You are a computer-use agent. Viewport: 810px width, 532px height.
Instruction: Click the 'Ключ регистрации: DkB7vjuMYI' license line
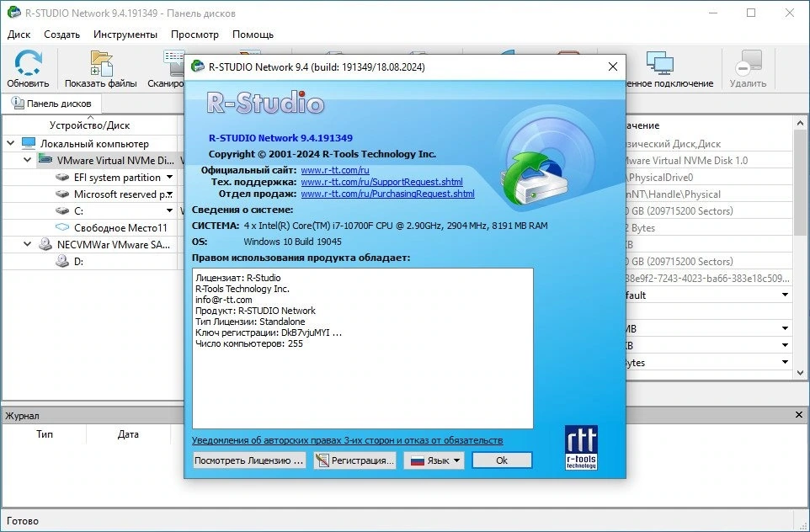[269, 332]
